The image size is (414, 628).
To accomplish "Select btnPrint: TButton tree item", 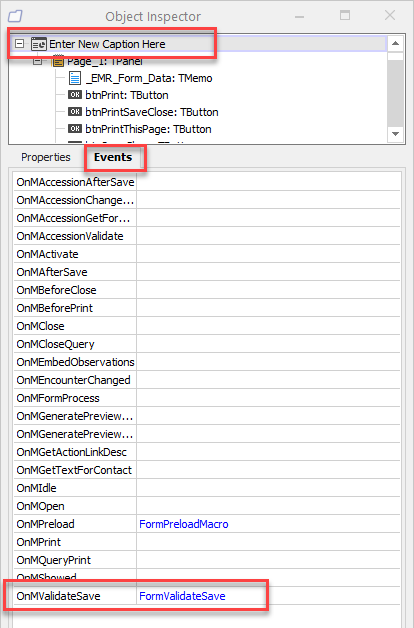I will click(x=127, y=95).
